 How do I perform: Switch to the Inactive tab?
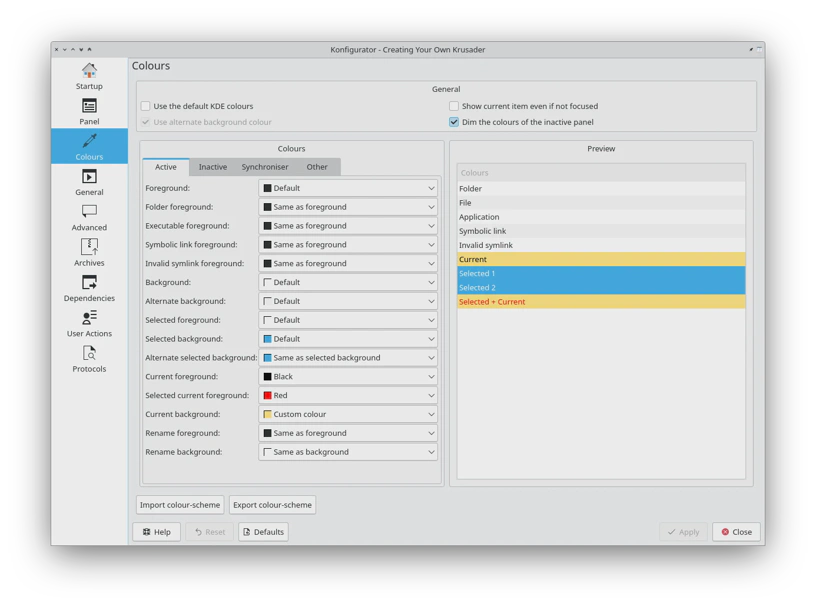(212, 167)
